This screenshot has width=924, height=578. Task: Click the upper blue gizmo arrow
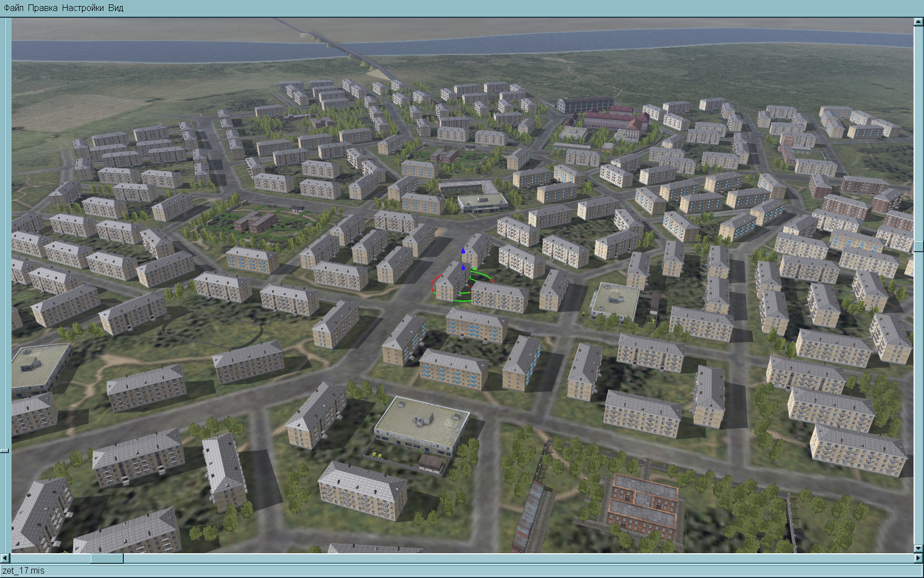click(x=463, y=250)
